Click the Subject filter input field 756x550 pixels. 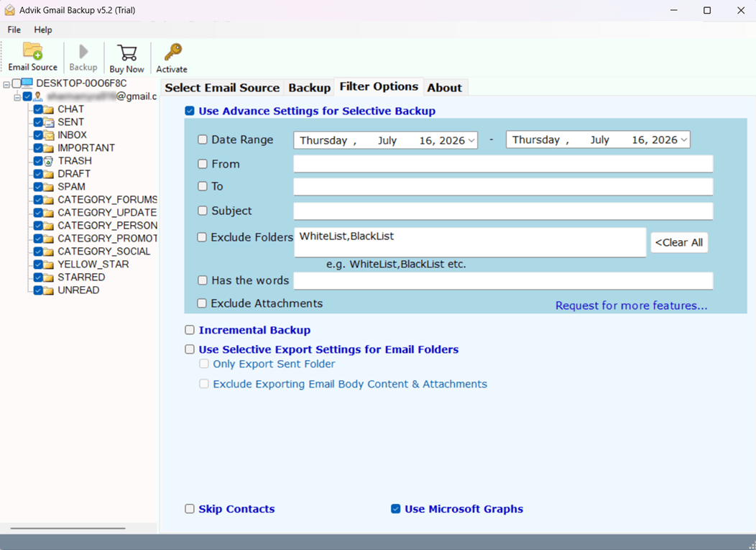pos(503,211)
